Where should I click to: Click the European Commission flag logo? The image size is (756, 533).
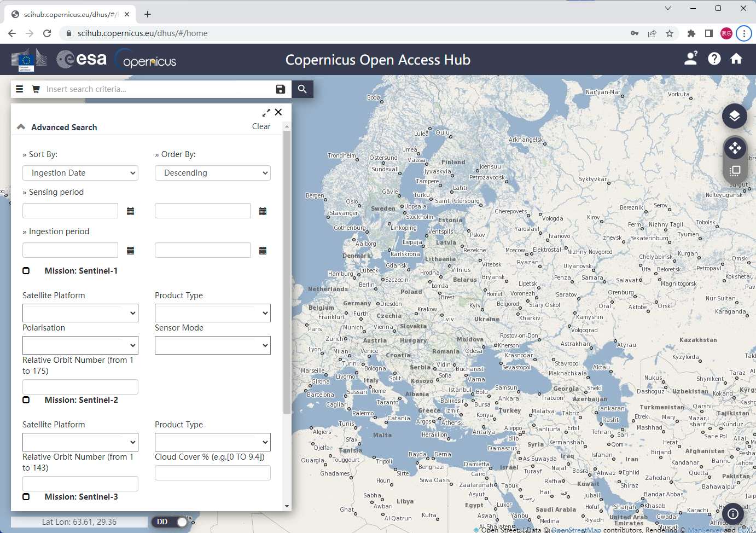click(x=29, y=60)
